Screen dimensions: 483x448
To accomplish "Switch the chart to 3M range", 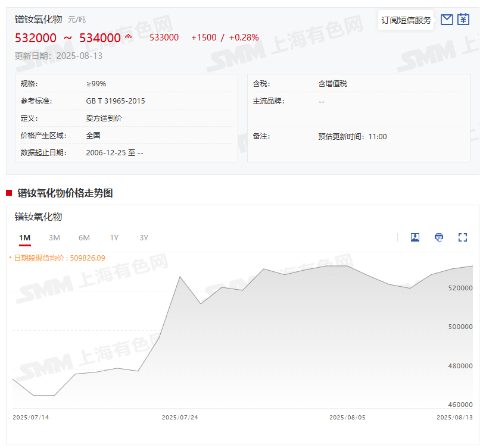I will click(54, 238).
